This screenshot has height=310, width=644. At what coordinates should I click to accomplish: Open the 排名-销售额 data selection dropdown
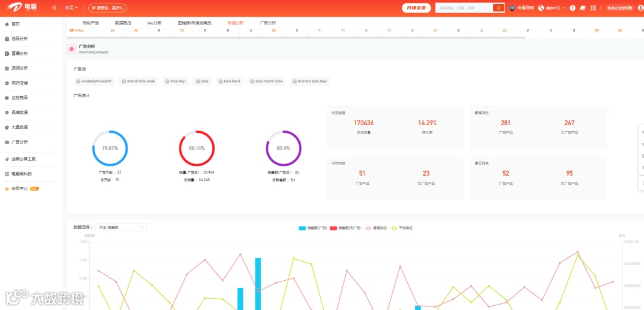click(120, 227)
